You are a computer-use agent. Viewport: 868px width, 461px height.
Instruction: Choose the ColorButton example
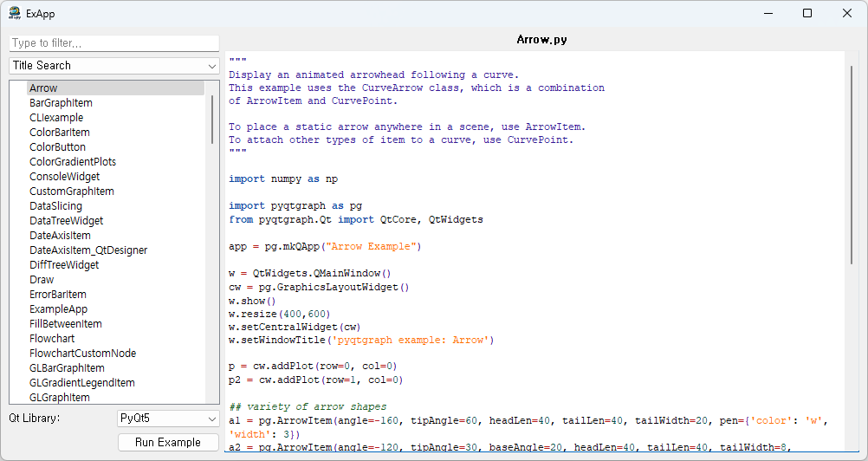coord(57,147)
